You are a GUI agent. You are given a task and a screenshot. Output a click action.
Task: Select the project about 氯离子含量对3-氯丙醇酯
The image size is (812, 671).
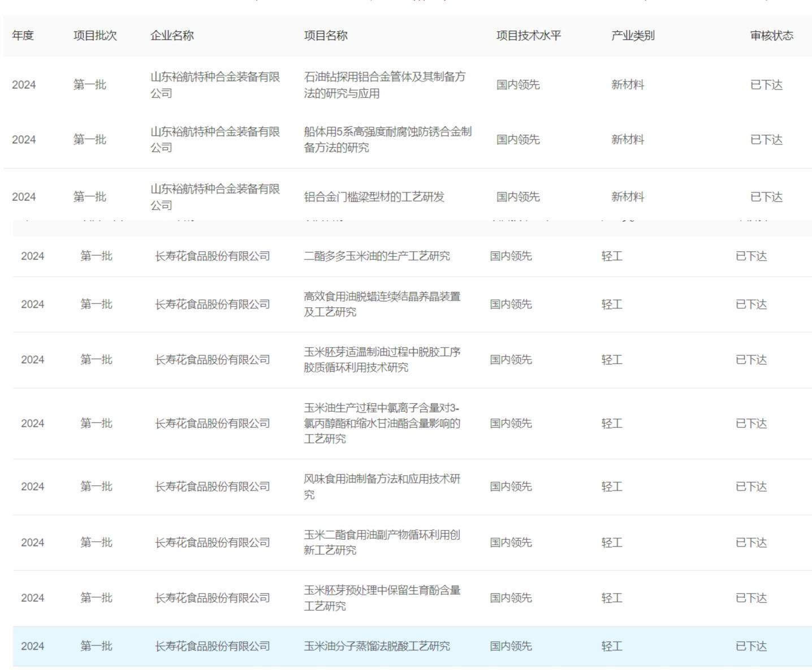(x=382, y=423)
